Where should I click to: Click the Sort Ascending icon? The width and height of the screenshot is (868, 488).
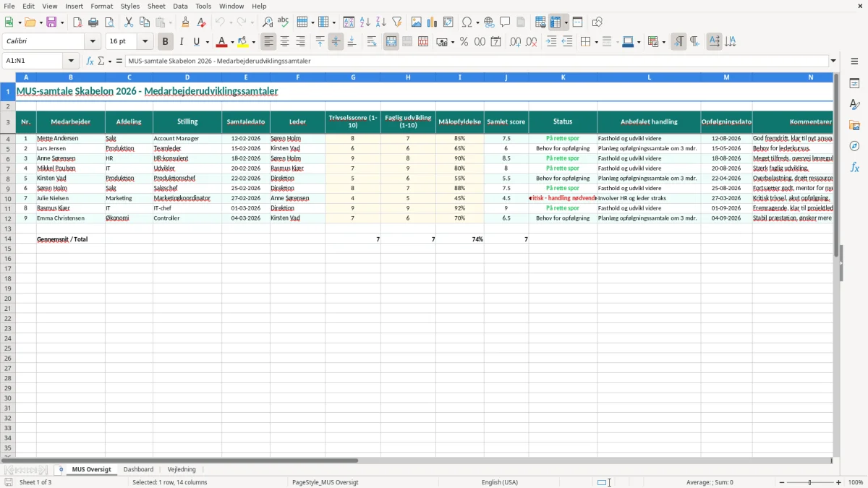pos(365,22)
